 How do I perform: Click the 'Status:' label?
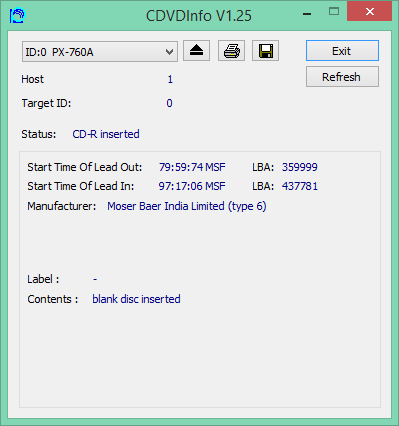[x=39, y=134]
